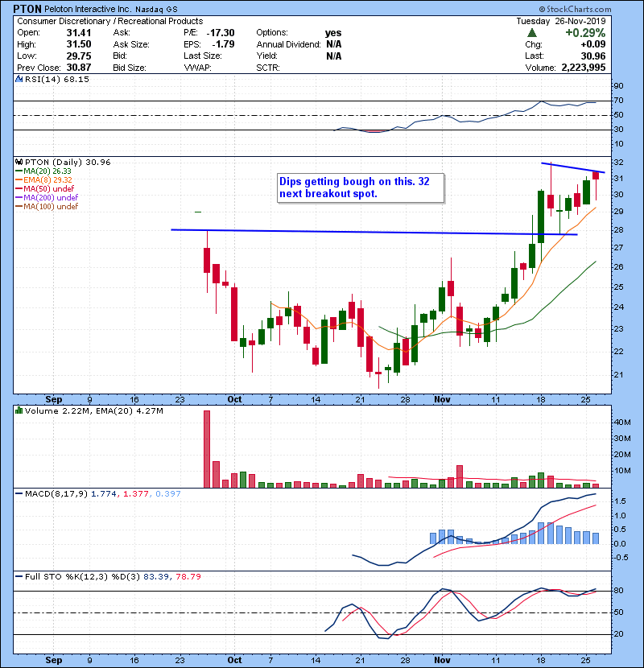Click the RSI indicator icon
Screen dimensions: 644x668
[x=19, y=79]
